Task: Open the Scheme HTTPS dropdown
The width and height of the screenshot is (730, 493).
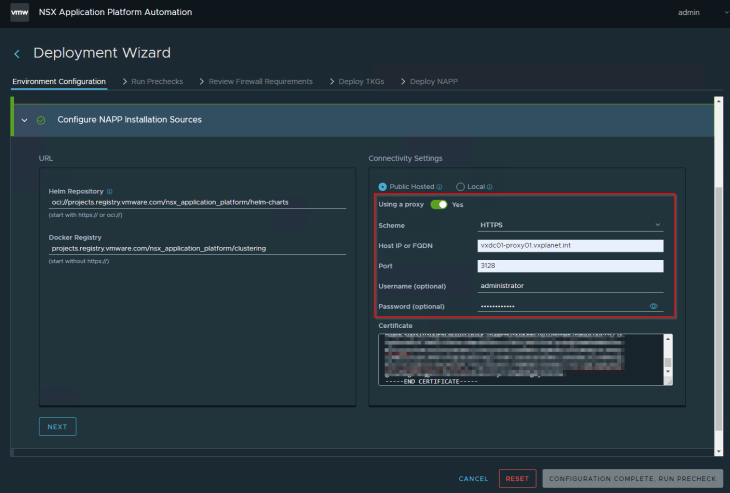Action: click(570, 225)
